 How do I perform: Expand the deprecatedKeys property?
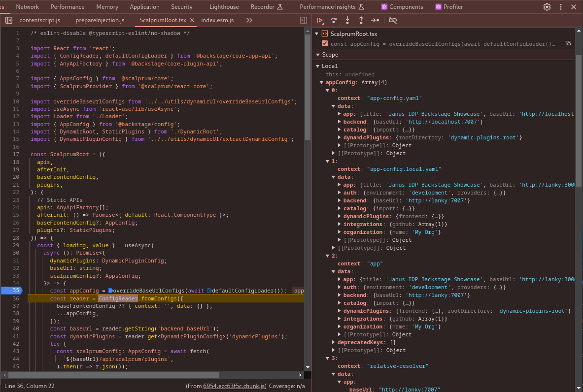point(334,342)
